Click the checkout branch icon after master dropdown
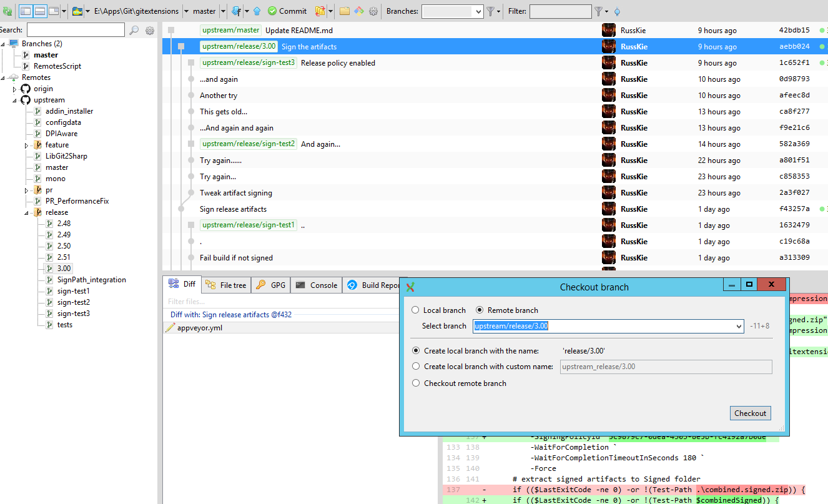The image size is (828, 504). tap(235, 11)
